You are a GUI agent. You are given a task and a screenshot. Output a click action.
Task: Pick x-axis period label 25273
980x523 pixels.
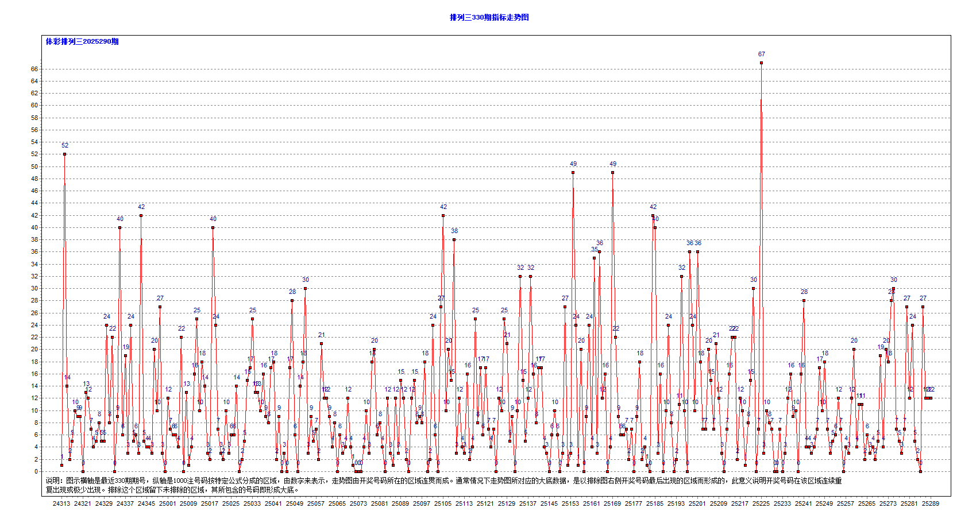(888, 503)
